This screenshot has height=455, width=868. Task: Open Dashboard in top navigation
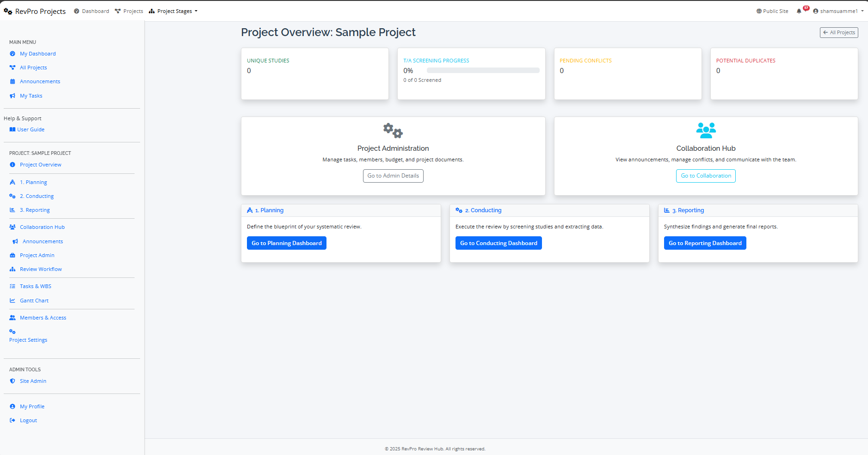[92, 11]
